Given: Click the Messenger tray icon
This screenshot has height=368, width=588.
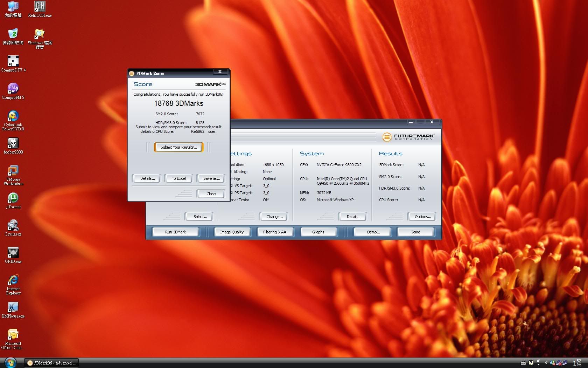Looking at the screenshot, I should [552, 363].
